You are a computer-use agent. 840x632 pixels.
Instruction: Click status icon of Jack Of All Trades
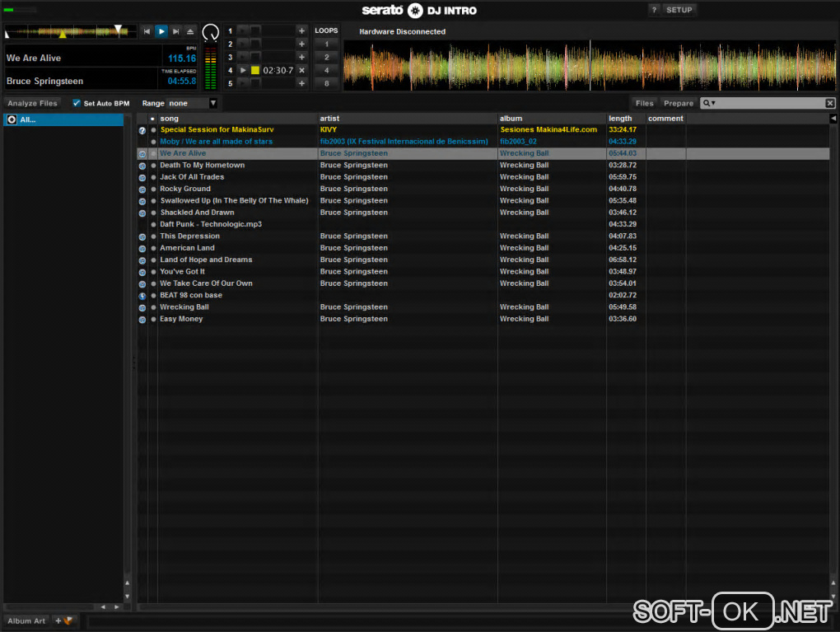point(142,177)
